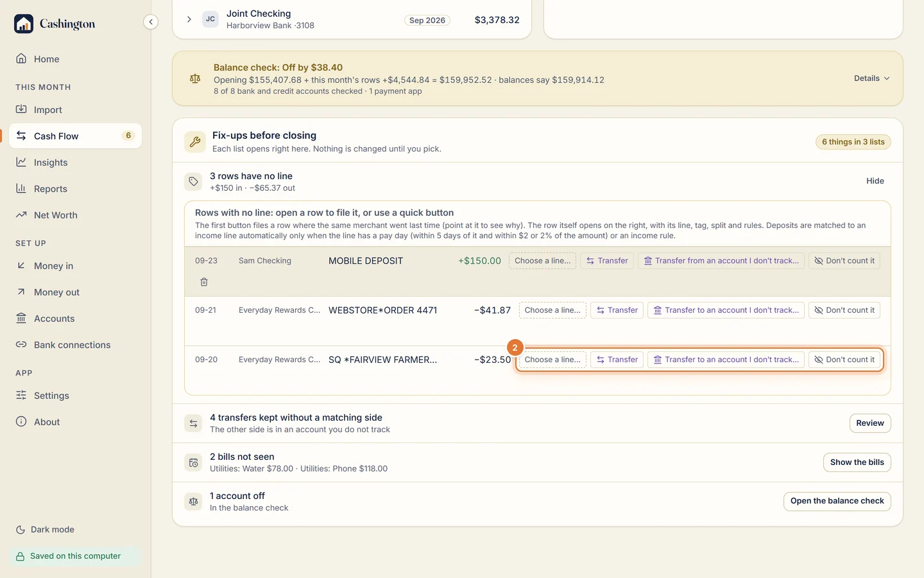Screen dimensions: 924x578
Task: Click Transfer to untracked account for WEBSTORE*ORDER
Action: [x=726, y=310]
